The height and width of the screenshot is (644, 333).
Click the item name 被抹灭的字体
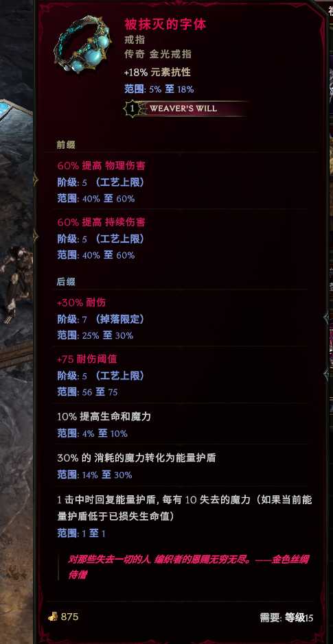[x=165, y=24]
